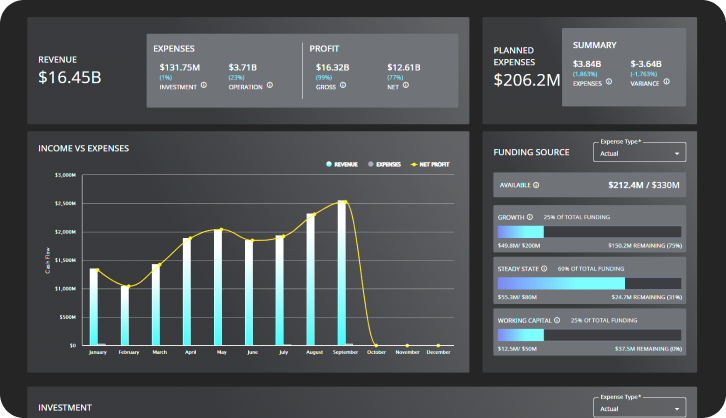The width and height of the screenshot is (726, 418).
Task: Click the Working Capital info icon
Action: click(x=559, y=321)
